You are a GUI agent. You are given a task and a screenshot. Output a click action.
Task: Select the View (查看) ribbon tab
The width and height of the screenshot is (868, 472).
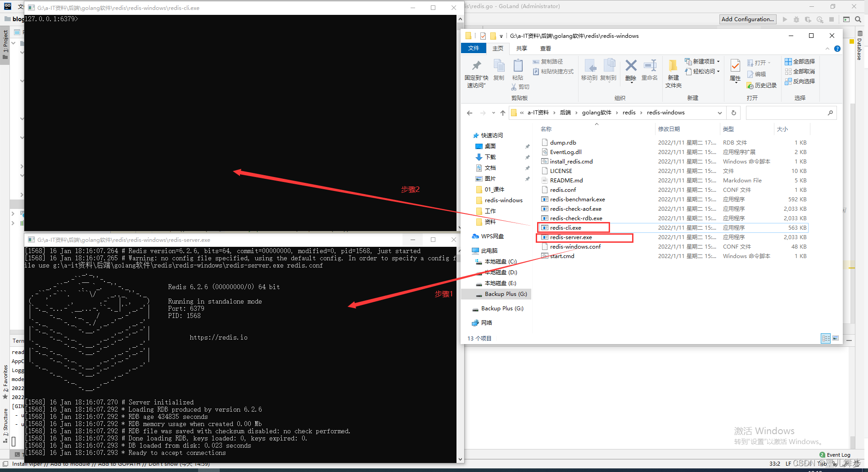click(x=546, y=49)
